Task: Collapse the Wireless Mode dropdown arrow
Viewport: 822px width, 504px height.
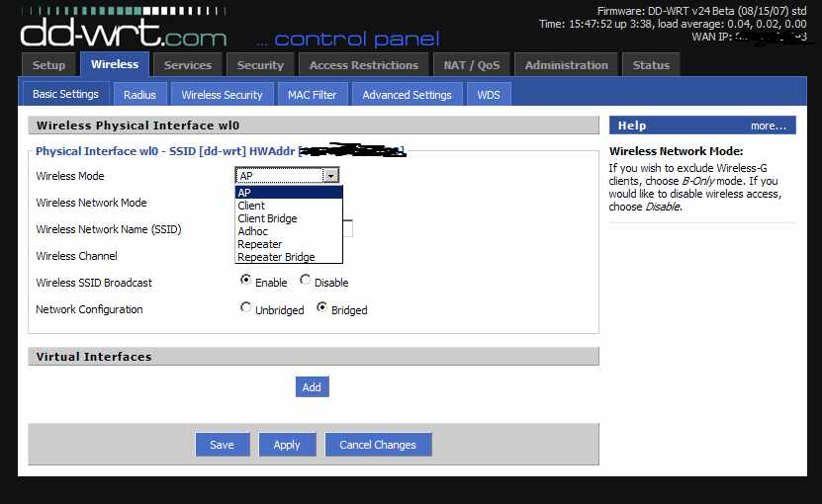Action: tap(330, 176)
